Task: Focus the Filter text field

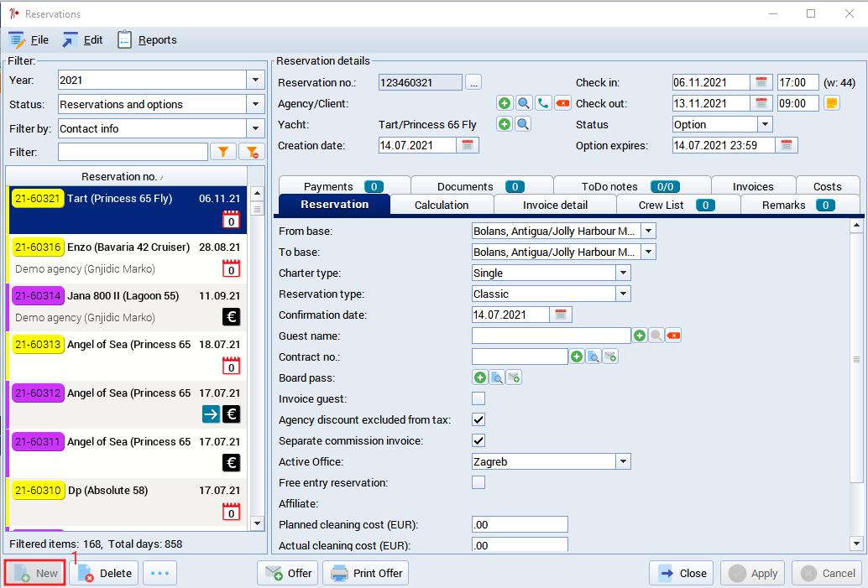Action: (133, 152)
